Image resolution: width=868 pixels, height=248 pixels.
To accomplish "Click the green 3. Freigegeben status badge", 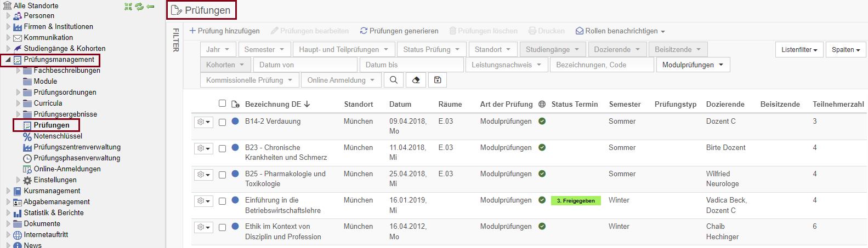I will tap(576, 200).
